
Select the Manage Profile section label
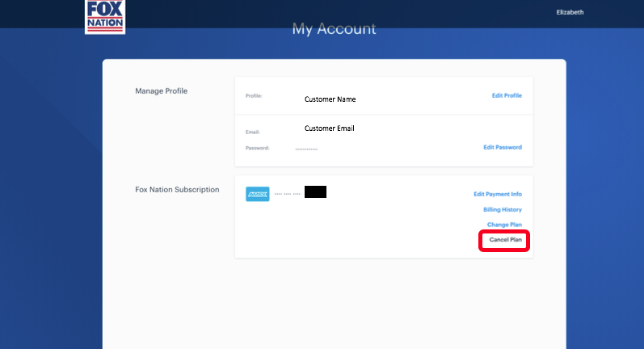pyautogui.click(x=161, y=91)
